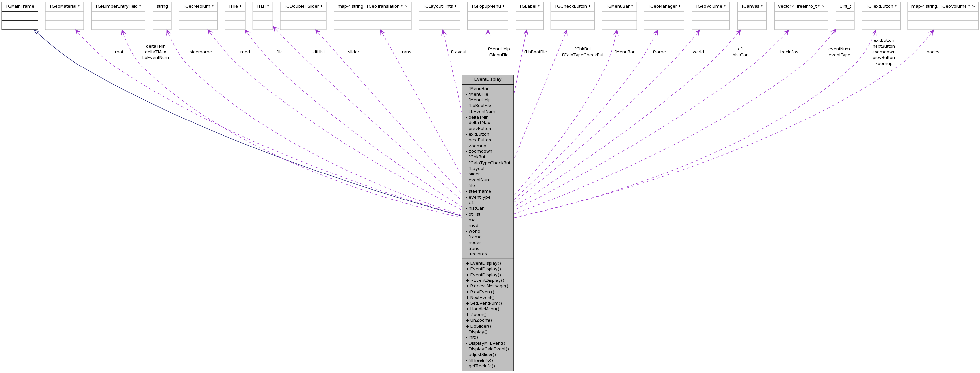Image resolution: width=980 pixels, height=373 pixels.
Task: Click the TGLayoutHints * node
Action: click(x=439, y=15)
